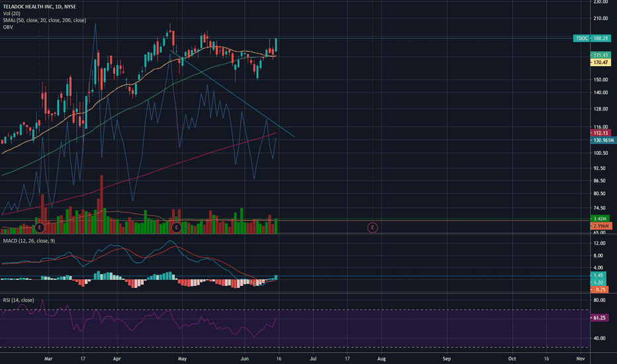Viewport: 617px width, 364px height.
Task: Click the 74.50 price axis label
Action: [x=599, y=208]
